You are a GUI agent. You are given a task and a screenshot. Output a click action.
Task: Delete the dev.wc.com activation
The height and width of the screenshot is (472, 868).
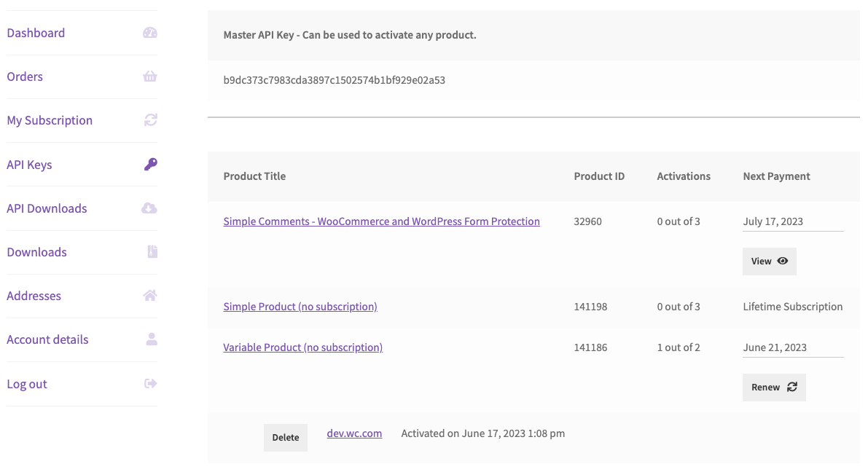tap(286, 438)
